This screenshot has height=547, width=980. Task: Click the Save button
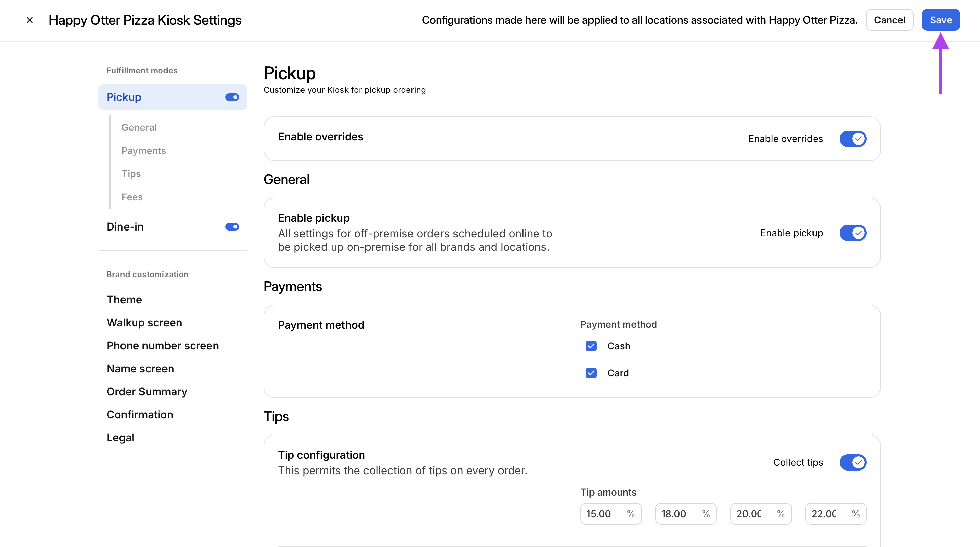pos(940,20)
